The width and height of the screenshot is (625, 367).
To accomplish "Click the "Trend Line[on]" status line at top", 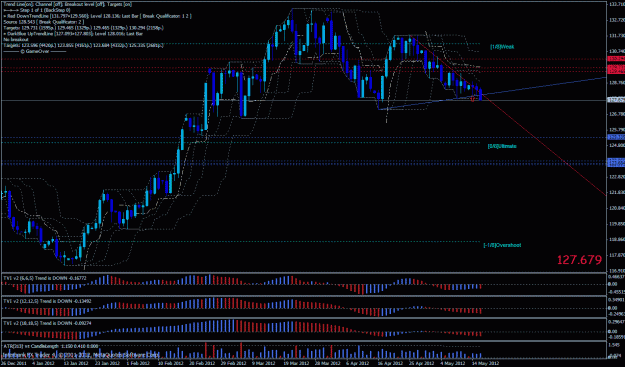I will click(67, 4).
